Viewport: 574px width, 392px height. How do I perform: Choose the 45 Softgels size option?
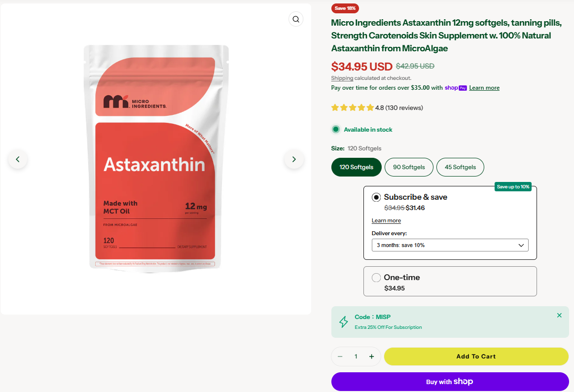(x=460, y=167)
